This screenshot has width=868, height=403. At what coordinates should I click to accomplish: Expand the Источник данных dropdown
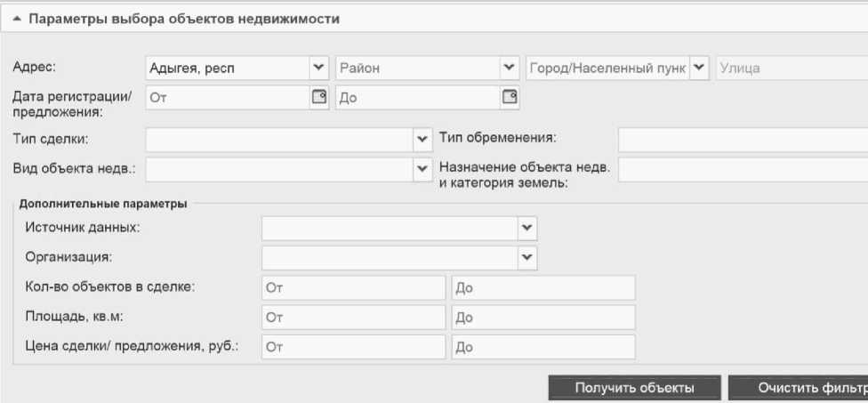click(x=528, y=229)
